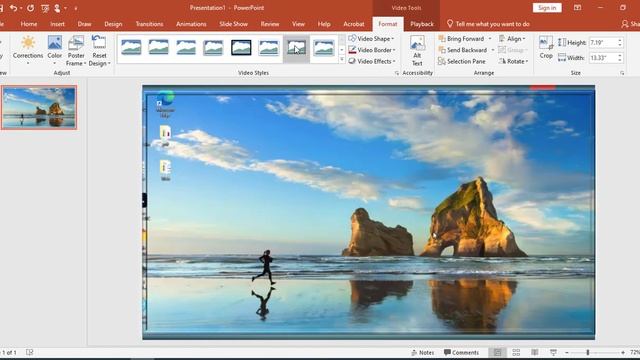Switch to the Animations tab

[x=191, y=24]
